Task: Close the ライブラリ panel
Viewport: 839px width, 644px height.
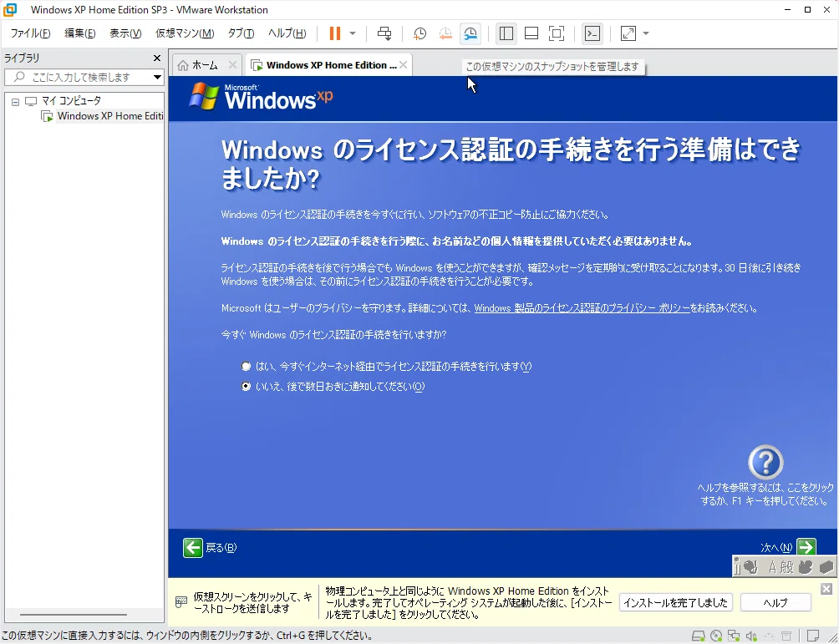Action: tap(157, 58)
